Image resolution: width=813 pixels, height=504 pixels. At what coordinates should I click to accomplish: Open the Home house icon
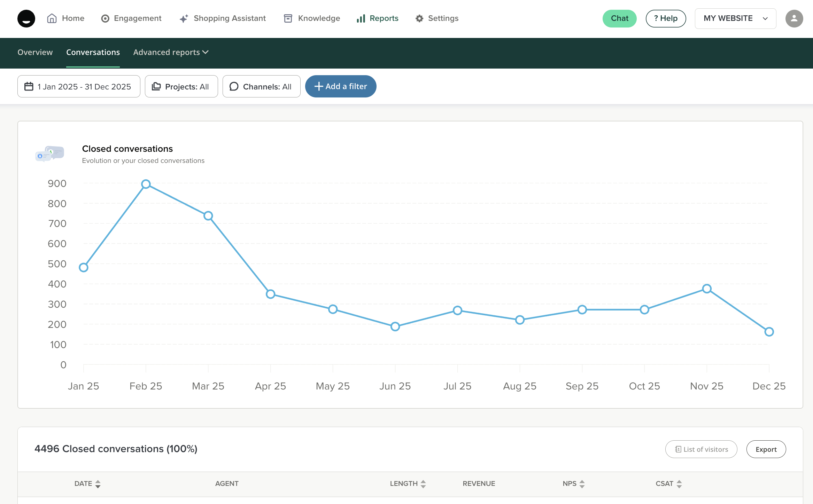[x=52, y=18]
